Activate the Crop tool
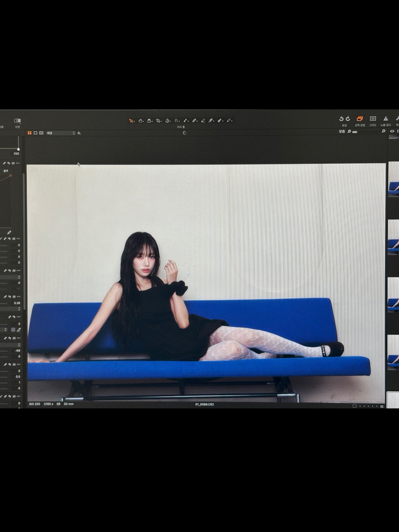 tap(158, 121)
